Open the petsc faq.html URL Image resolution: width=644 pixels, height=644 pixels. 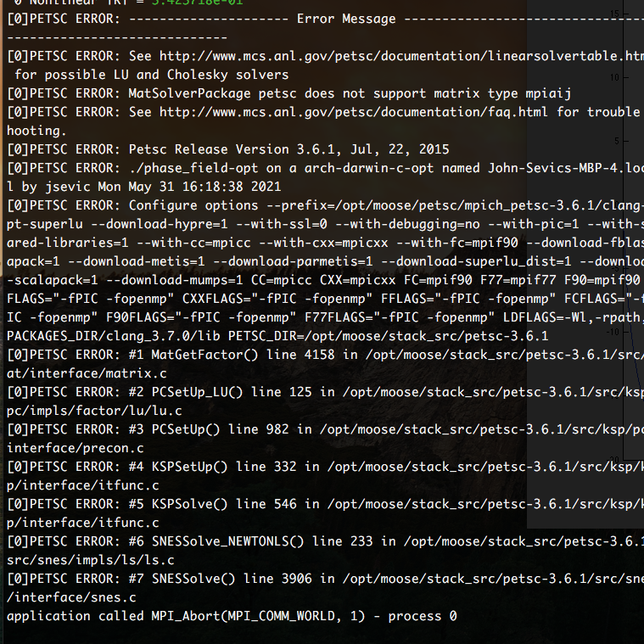(x=353, y=112)
